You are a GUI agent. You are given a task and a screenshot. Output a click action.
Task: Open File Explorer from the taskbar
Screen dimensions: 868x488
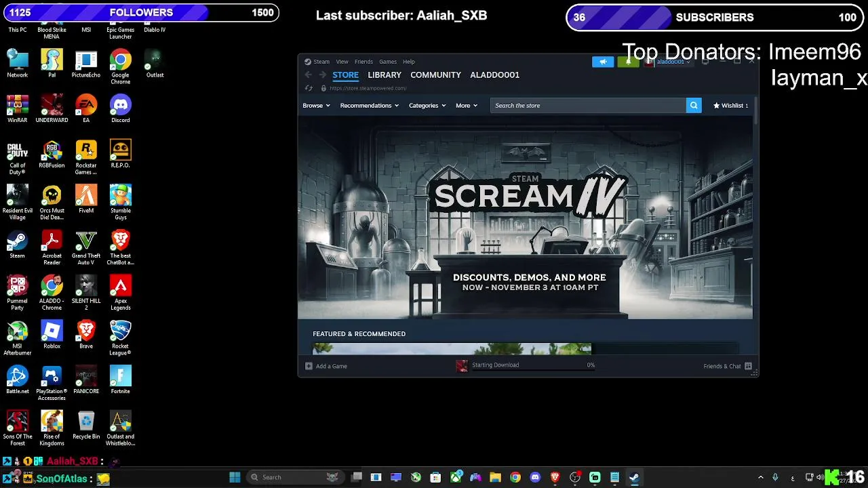pos(495,477)
